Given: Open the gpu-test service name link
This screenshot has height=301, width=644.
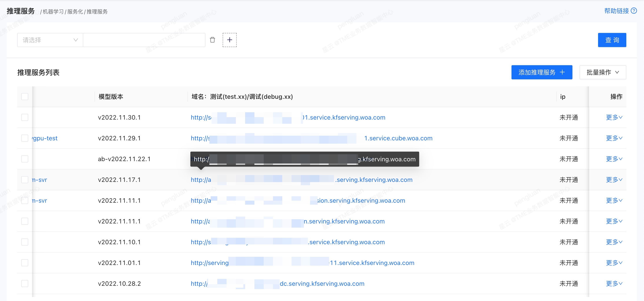Looking at the screenshot, I should (45, 138).
